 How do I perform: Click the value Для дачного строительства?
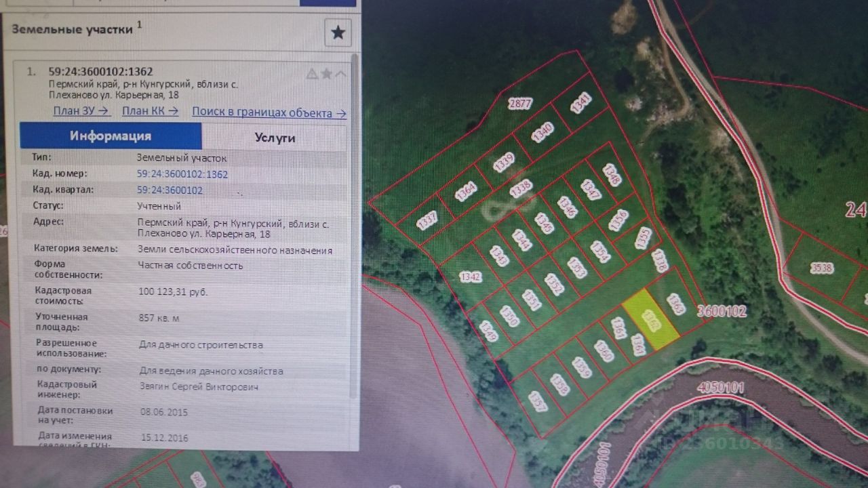(200, 344)
